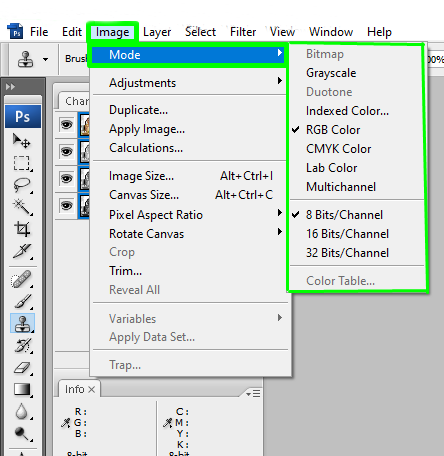
Task: Expand the toolbox with double-arrow button
Action: [10, 87]
